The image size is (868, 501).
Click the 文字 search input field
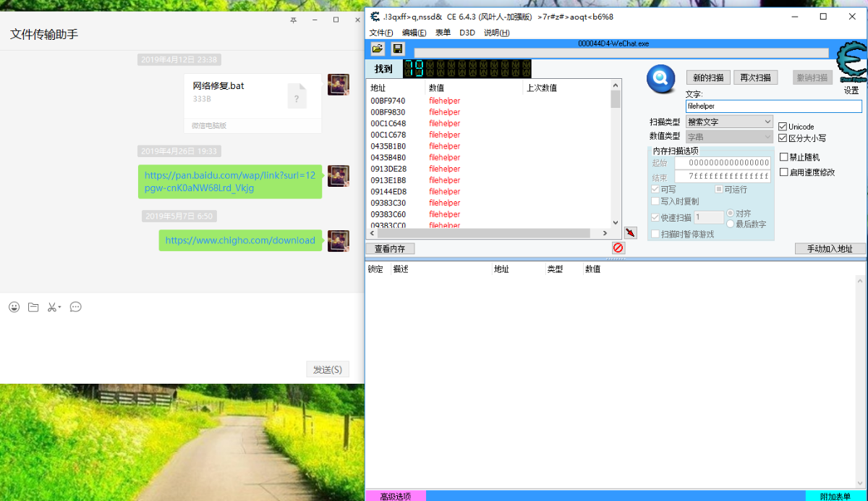coord(774,106)
